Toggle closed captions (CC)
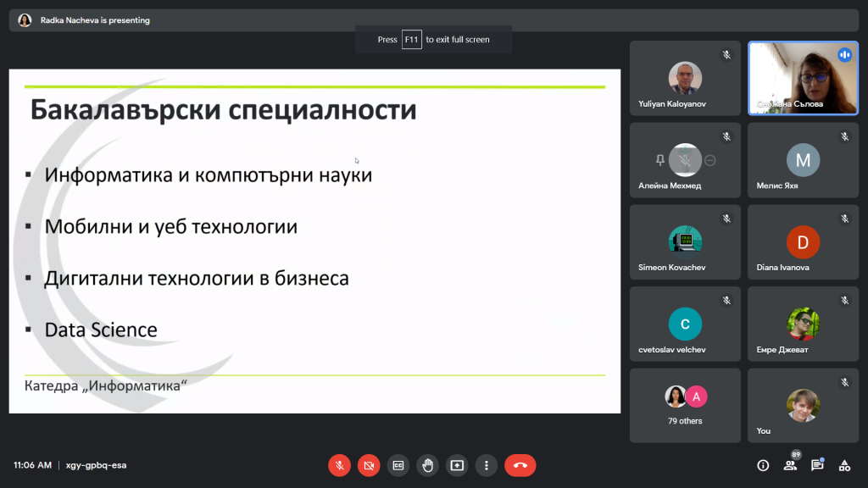This screenshot has width=868, height=488. [x=398, y=465]
